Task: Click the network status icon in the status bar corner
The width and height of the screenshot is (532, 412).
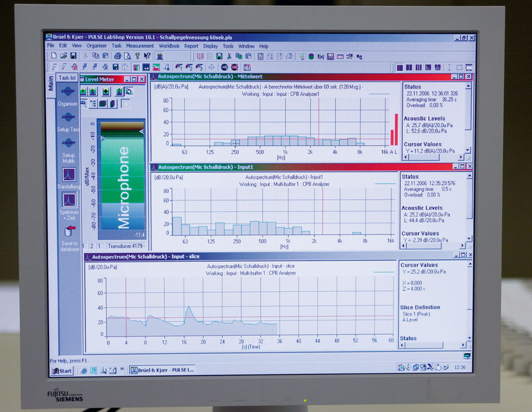Action: (x=467, y=356)
